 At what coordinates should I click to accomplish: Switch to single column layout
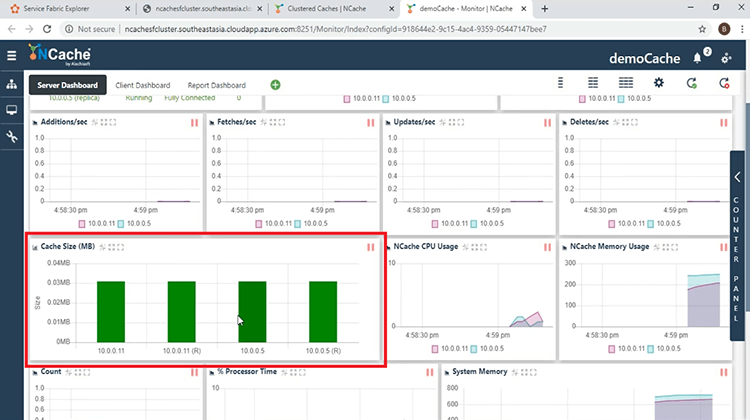[561, 83]
